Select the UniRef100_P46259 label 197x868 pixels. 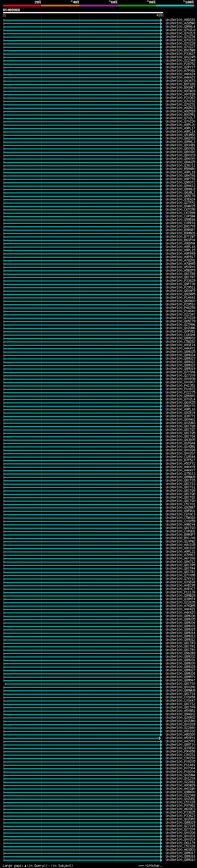pyautogui.click(x=180, y=308)
